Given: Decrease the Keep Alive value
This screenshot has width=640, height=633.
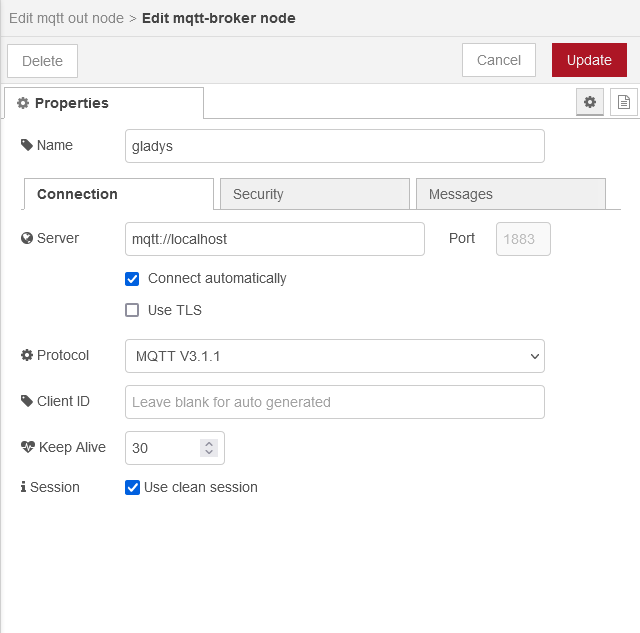Looking at the screenshot, I should [x=209, y=452].
